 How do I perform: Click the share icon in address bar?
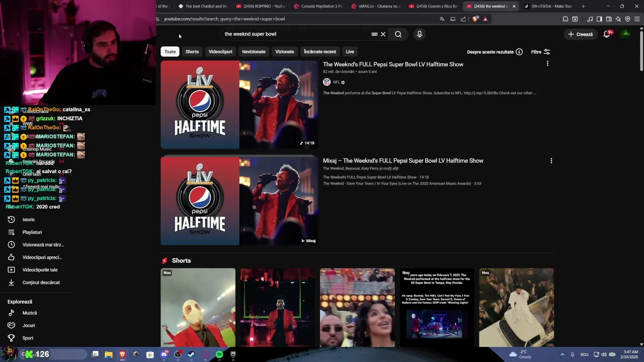pos(463,19)
